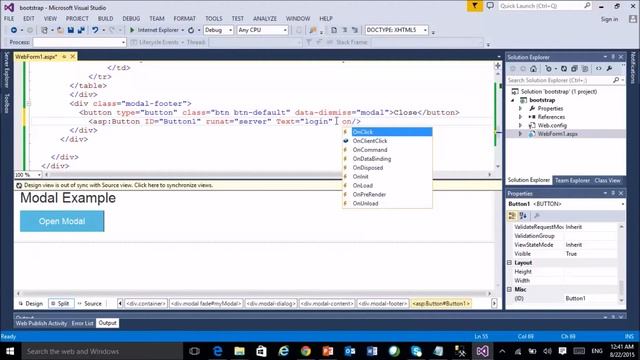Open Skype from the taskbar

pyautogui.click(x=416, y=351)
